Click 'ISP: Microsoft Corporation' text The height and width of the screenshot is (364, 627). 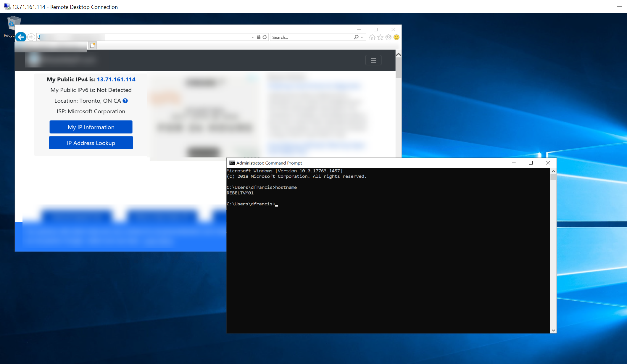[91, 112]
